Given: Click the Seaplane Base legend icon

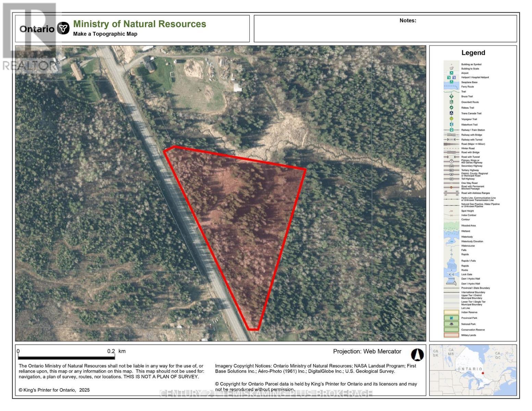Looking at the screenshot, I should point(451,82).
